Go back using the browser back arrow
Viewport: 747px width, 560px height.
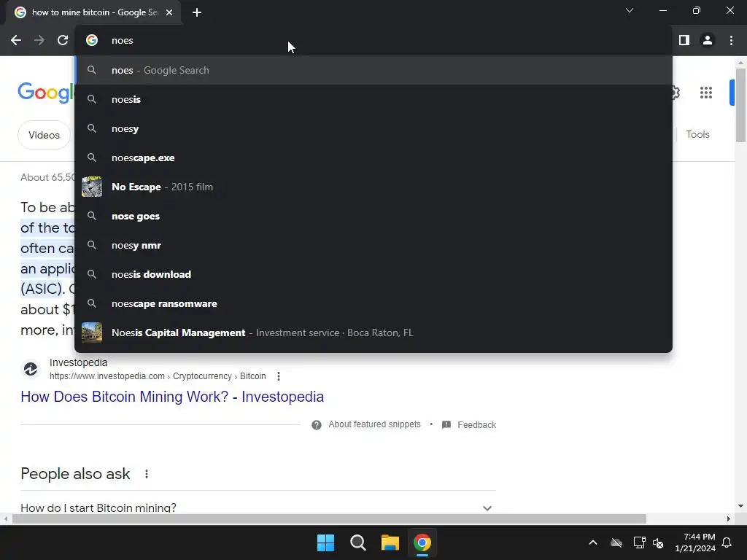tap(16, 41)
